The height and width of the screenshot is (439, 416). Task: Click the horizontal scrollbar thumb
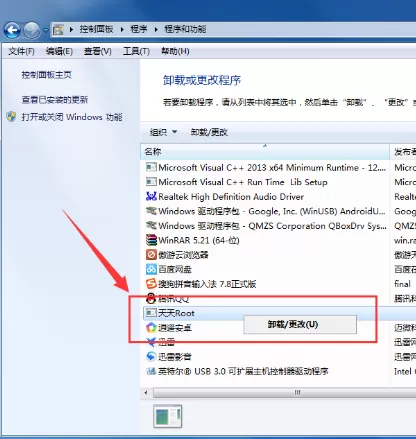[284, 393]
